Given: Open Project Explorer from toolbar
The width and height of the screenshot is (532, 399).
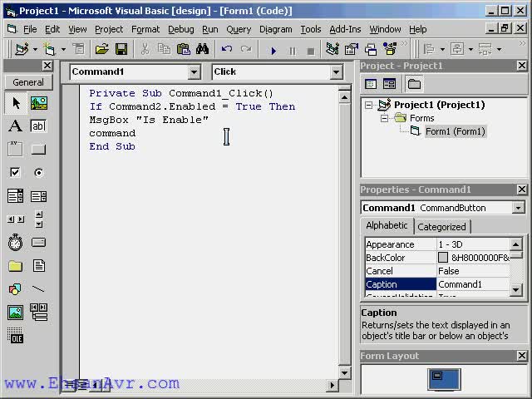Looking at the screenshot, I should click(x=332, y=50).
